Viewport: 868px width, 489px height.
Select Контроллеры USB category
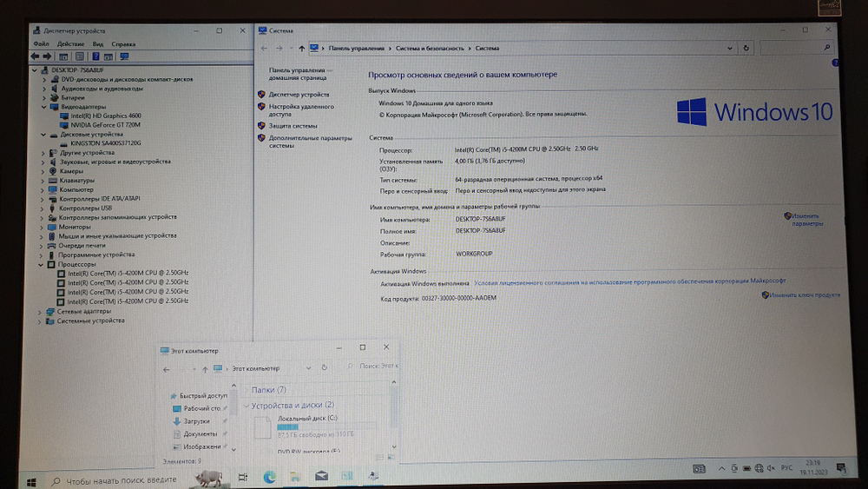pos(85,208)
